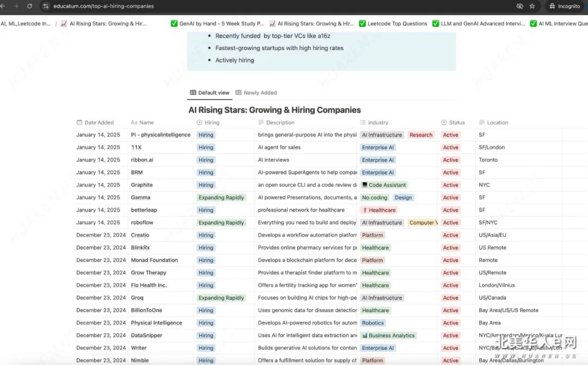The image size is (588, 365).
Task: Click Expanding Rapidly tag for Groq
Action: tap(221, 298)
